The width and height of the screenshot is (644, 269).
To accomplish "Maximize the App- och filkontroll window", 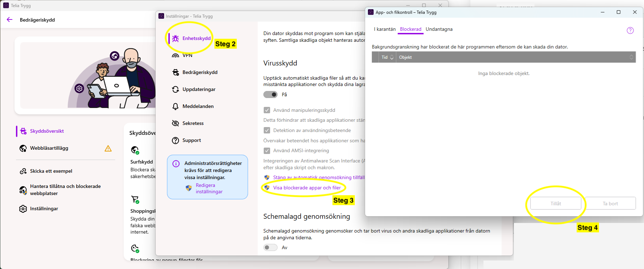I will [618, 12].
